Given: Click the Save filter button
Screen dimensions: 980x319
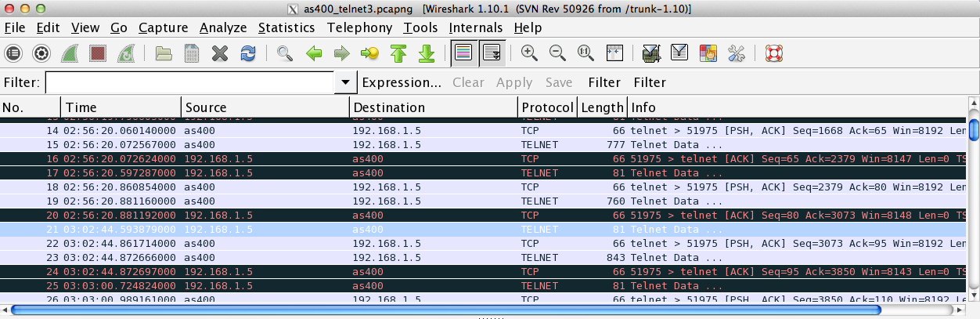Looking at the screenshot, I should tap(559, 82).
